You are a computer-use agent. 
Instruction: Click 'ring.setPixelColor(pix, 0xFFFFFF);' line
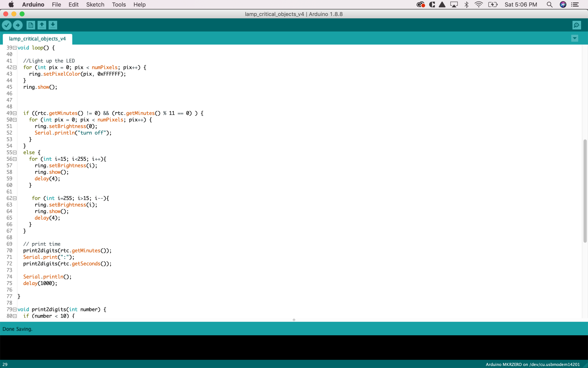click(78, 74)
